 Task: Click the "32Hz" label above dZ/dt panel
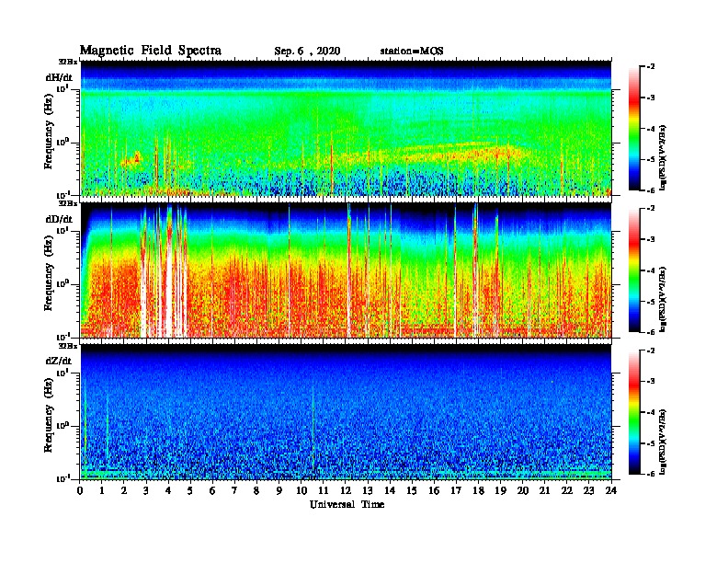(68, 346)
